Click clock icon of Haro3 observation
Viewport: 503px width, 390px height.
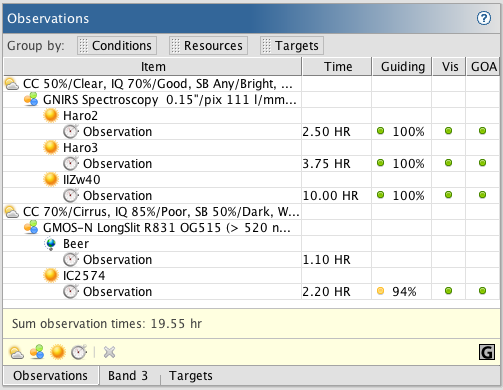tap(71, 163)
